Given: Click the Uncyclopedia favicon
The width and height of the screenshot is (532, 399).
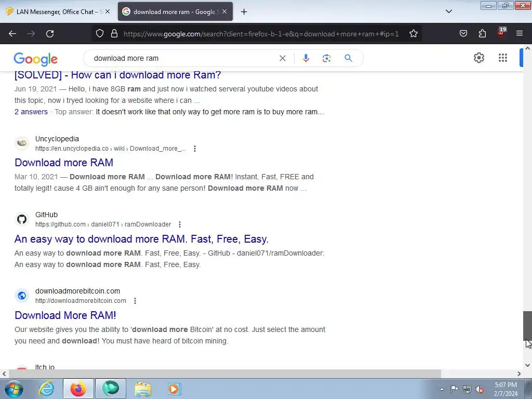Looking at the screenshot, I should (x=22, y=143).
